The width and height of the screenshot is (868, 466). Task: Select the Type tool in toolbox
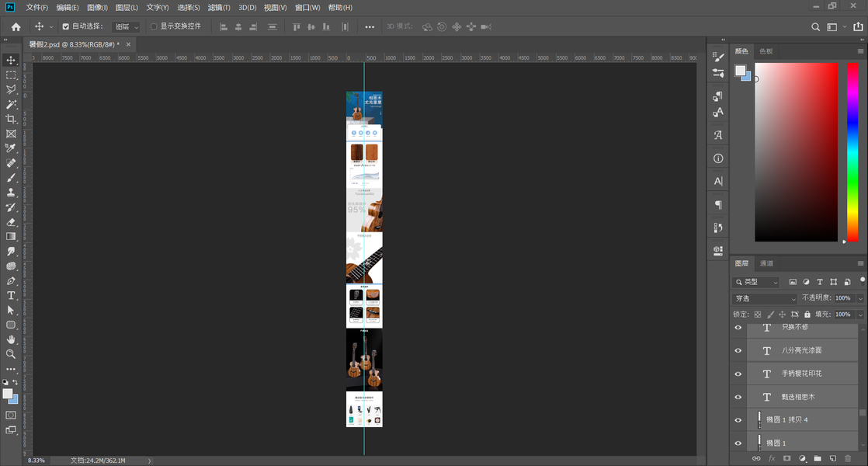point(11,296)
